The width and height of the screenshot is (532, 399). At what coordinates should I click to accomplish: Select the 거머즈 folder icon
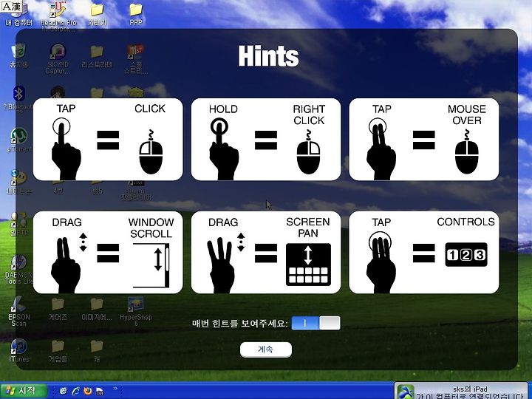point(58,309)
